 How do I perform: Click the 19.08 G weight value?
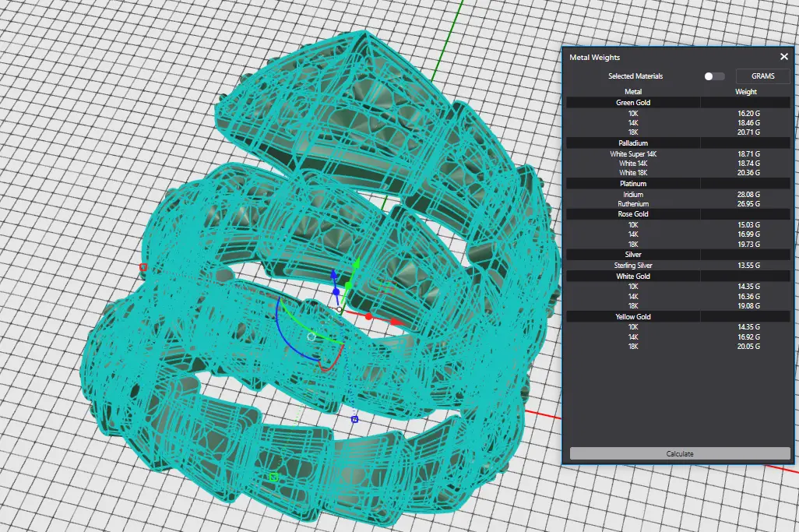[748, 306]
